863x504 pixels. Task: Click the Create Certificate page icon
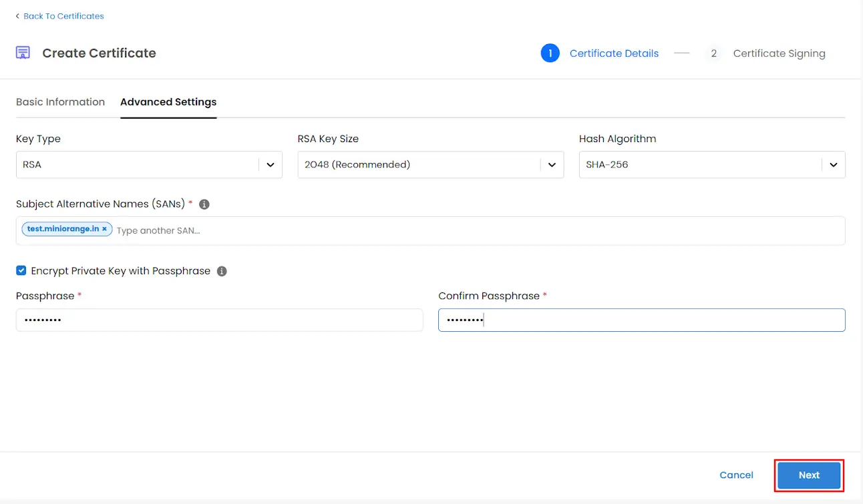click(x=21, y=52)
